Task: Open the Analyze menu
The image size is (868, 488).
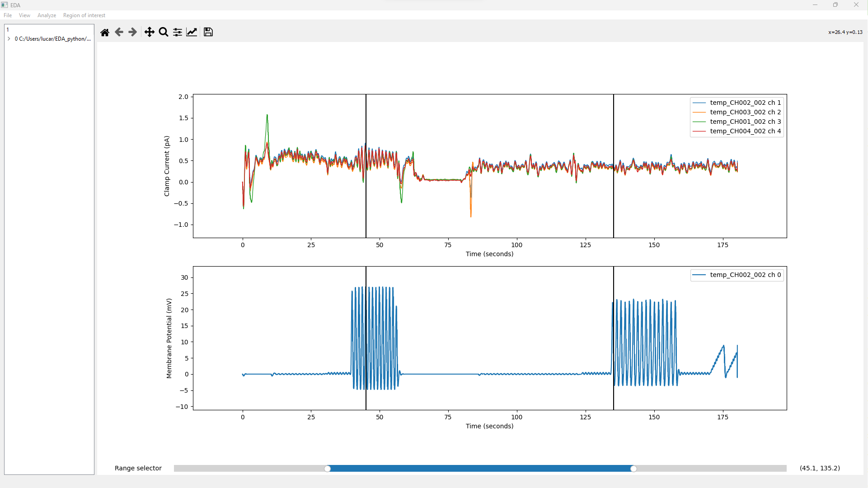Action: (x=47, y=15)
